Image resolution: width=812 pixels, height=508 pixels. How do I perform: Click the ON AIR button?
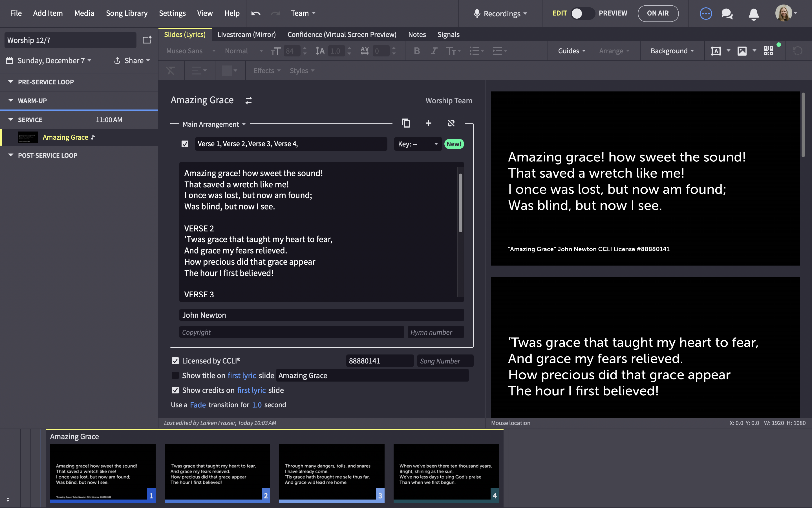658,14
